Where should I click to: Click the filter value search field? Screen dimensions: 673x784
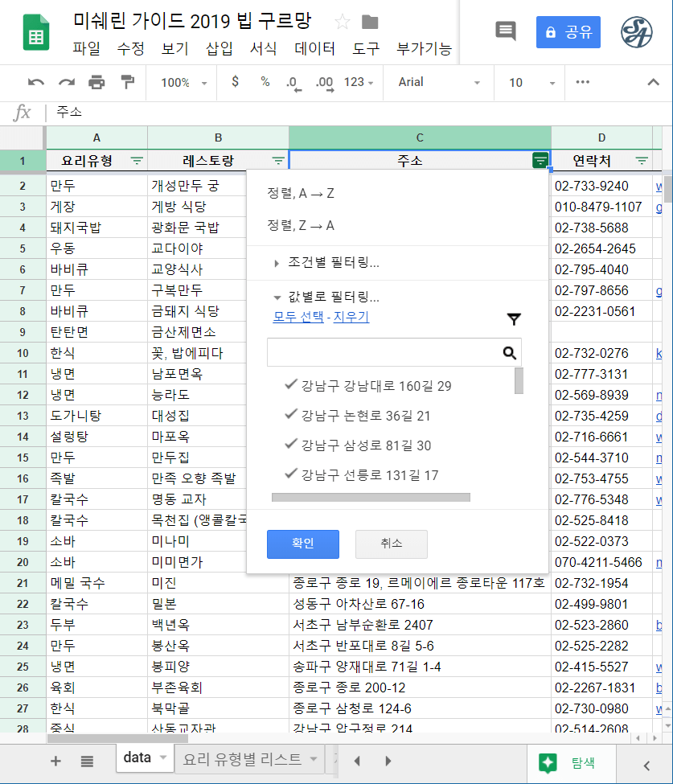(383, 352)
